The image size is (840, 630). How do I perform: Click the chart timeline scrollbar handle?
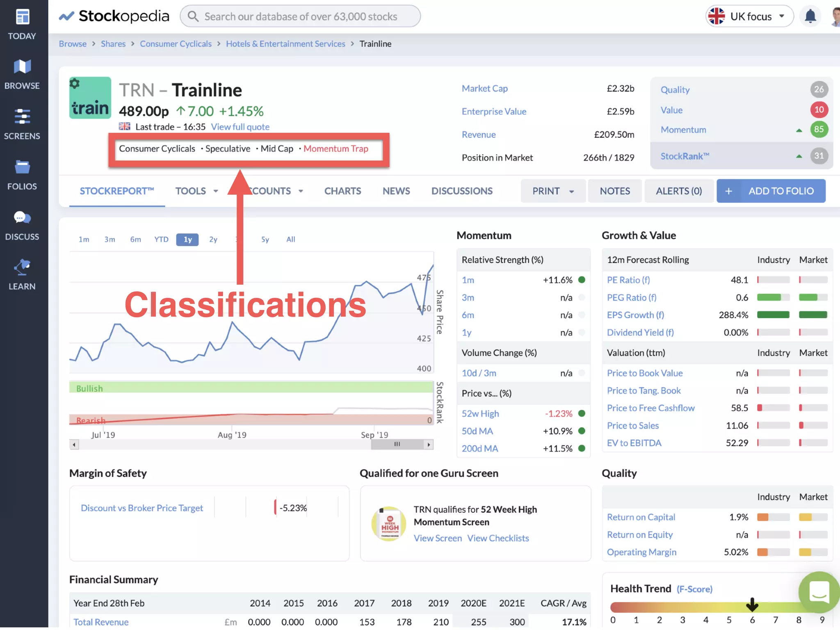tap(397, 444)
